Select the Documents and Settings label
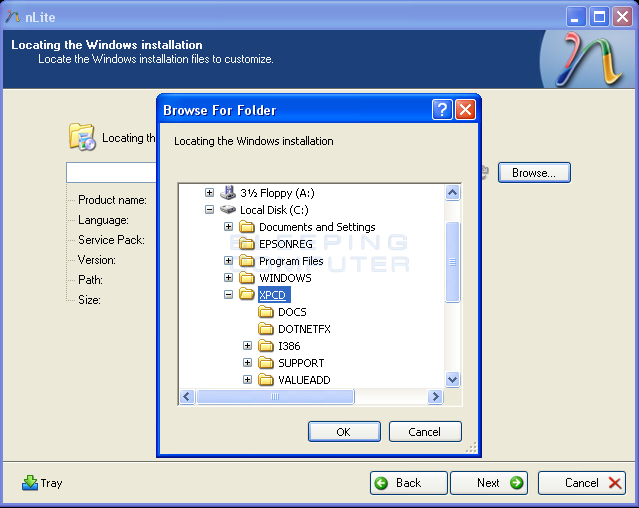Viewport: 639px width, 508px height. pos(317,227)
